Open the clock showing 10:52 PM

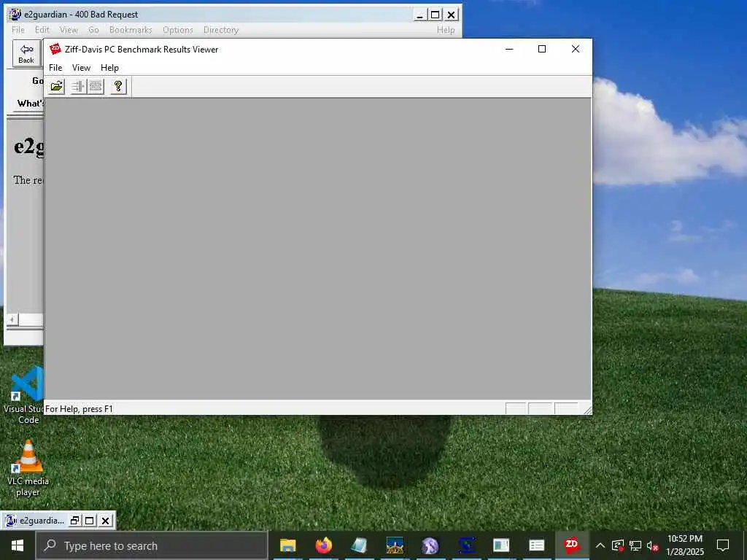pyautogui.click(x=685, y=545)
